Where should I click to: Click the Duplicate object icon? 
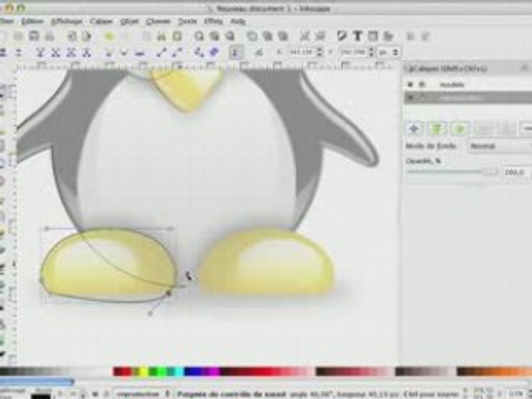252,36
